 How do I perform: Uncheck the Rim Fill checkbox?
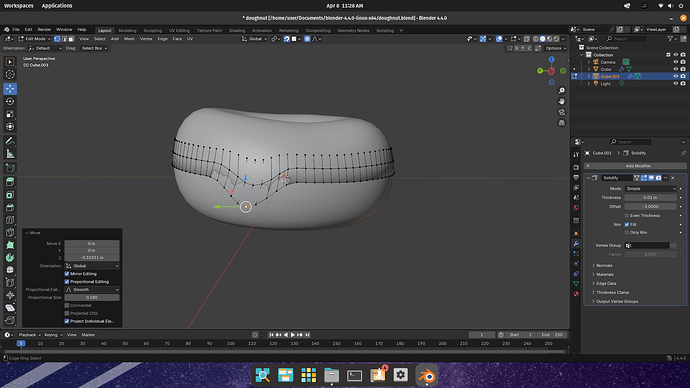627,224
